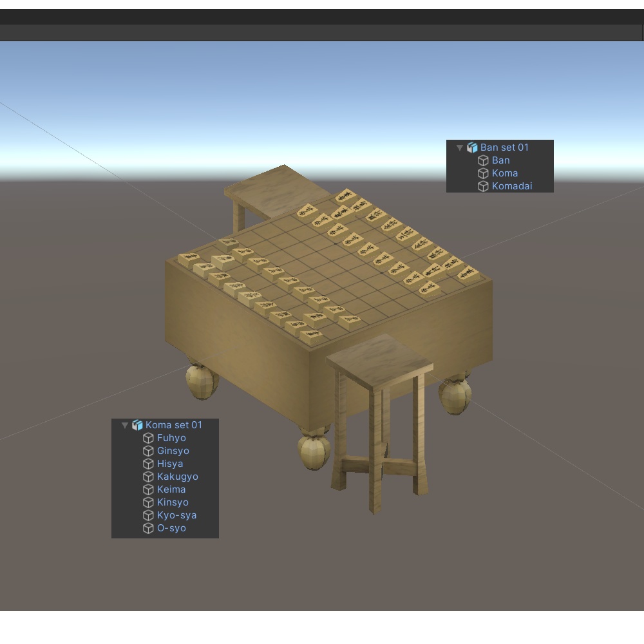The height and width of the screenshot is (644, 644).
Task: Click the blue prefab icon of Koma set 01
Action: (137, 425)
